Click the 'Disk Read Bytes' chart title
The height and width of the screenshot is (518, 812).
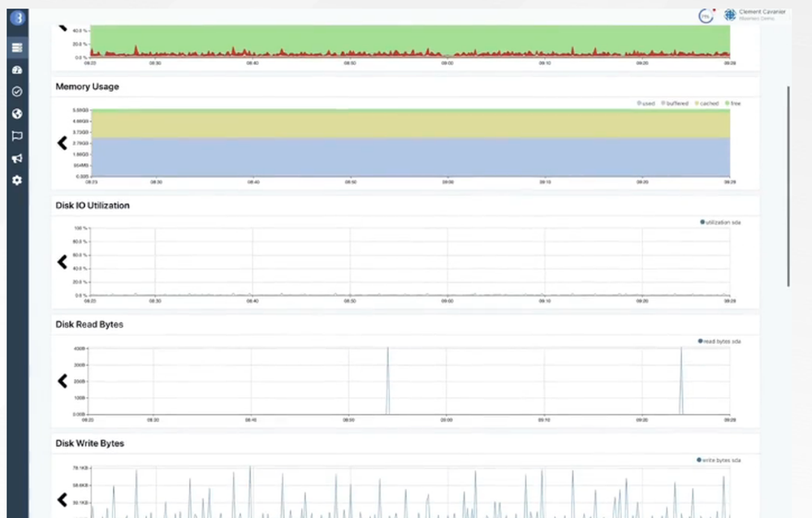tap(89, 325)
